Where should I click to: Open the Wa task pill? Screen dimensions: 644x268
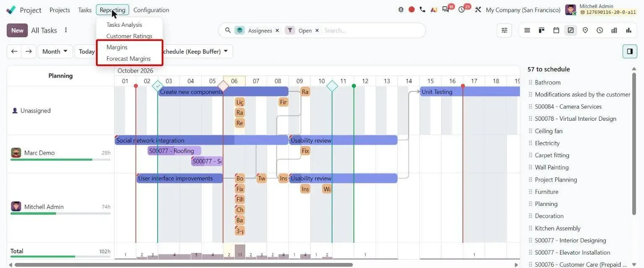click(327, 189)
